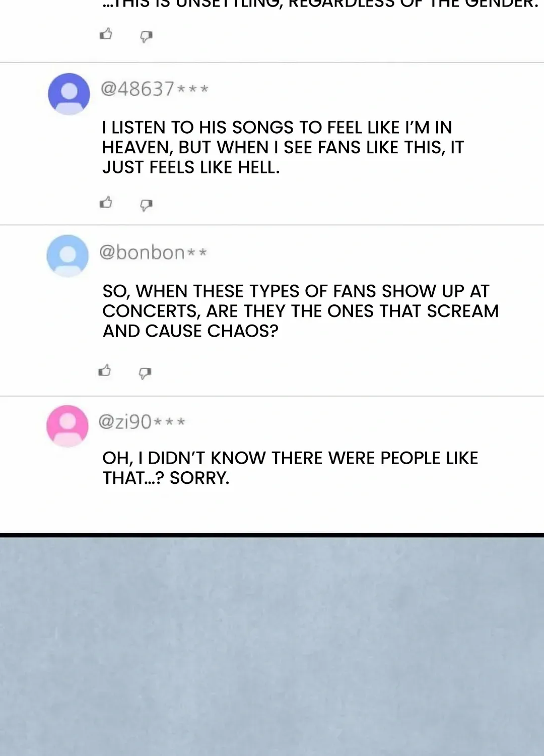Click the 'AND CAUSE CHAOS?' line
Image resolution: width=544 pixels, height=756 pixels.
click(x=190, y=331)
